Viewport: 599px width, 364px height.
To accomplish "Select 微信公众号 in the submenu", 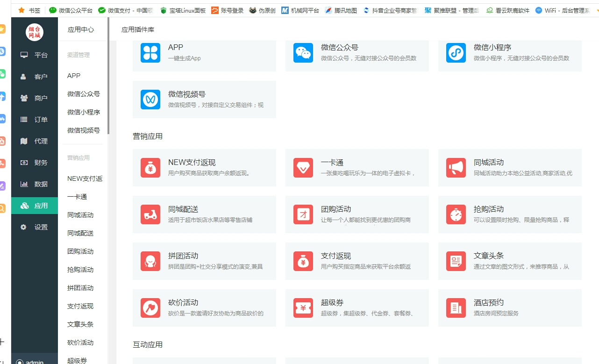I will [84, 94].
